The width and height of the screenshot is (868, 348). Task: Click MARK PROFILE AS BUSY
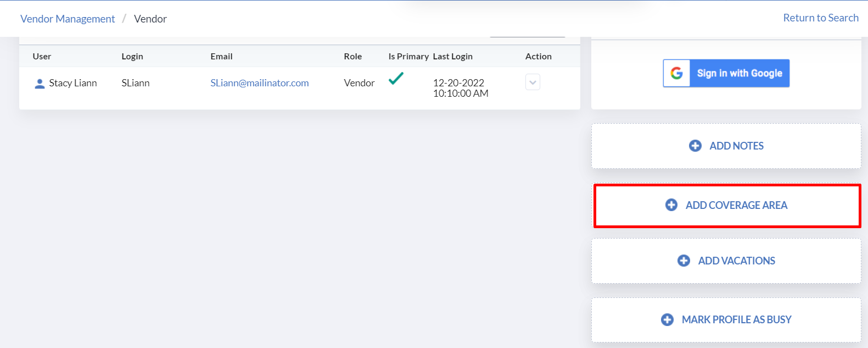click(726, 320)
